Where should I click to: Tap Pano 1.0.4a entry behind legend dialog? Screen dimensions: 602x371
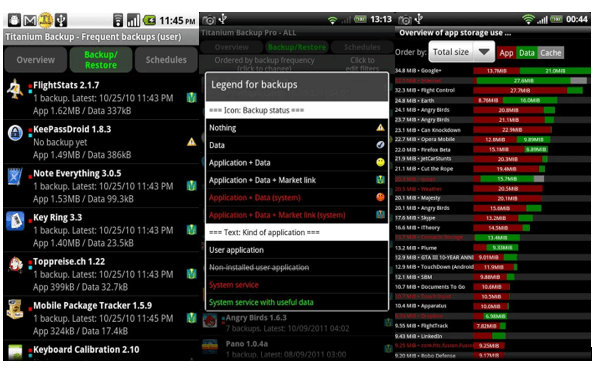[297, 349]
